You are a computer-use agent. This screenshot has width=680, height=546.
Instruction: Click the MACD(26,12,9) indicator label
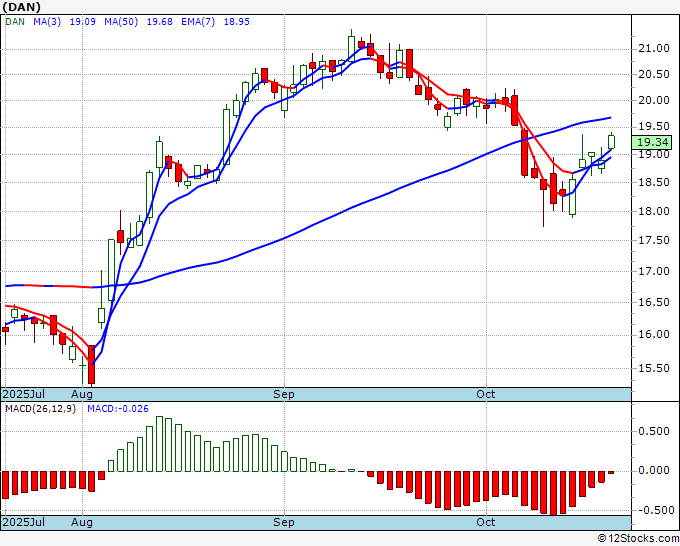click(x=40, y=409)
